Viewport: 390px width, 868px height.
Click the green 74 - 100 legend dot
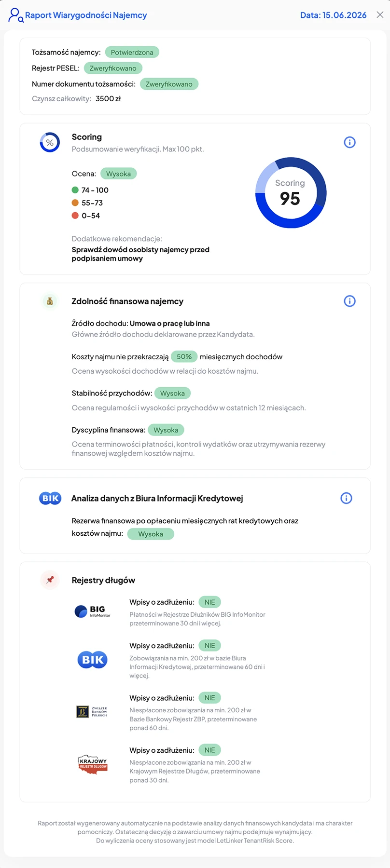click(75, 190)
